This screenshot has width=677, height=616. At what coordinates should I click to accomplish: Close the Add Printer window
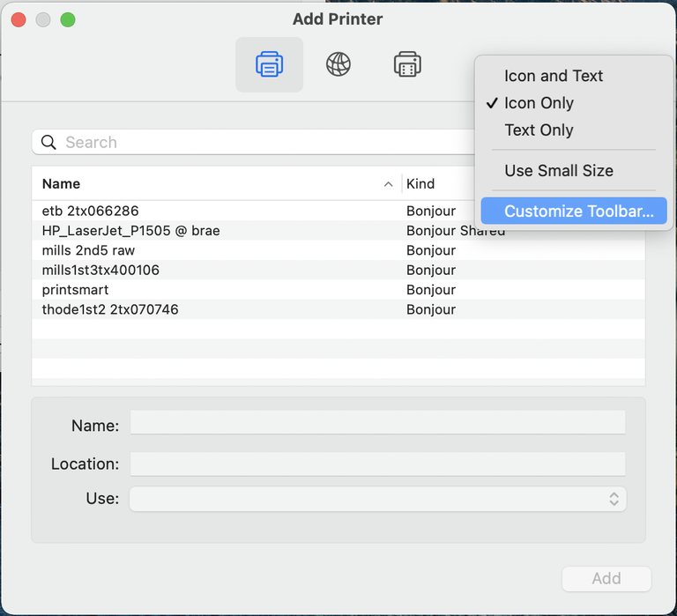coord(18,19)
